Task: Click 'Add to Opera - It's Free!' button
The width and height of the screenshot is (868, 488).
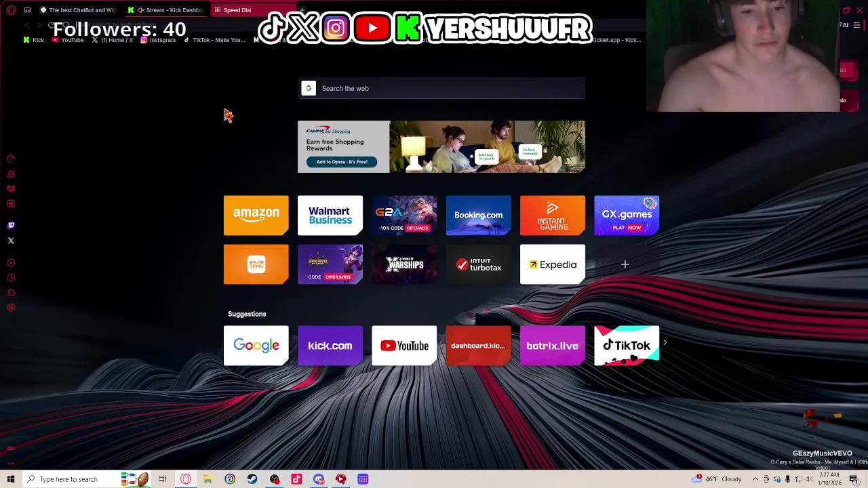Action: (x=342, y=162)
